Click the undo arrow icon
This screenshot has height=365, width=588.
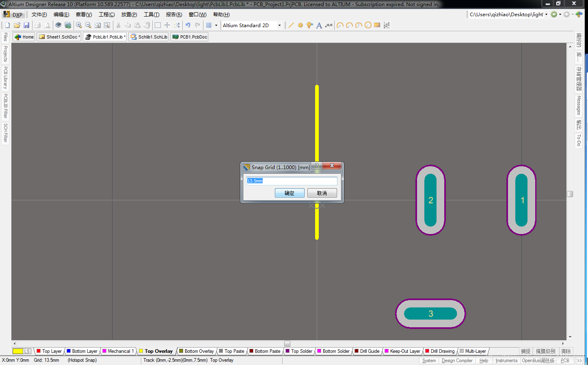point(188,25)
